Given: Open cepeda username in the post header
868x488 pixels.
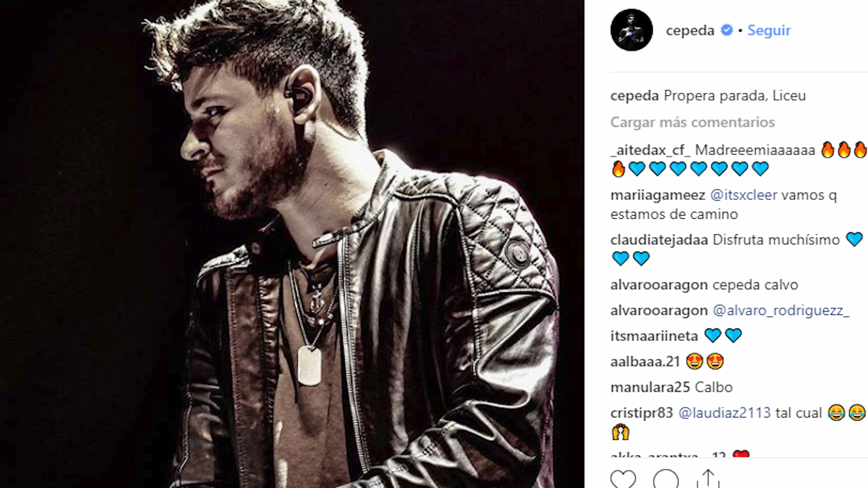Looking at the screenshot, I should (x=690, y=31).
